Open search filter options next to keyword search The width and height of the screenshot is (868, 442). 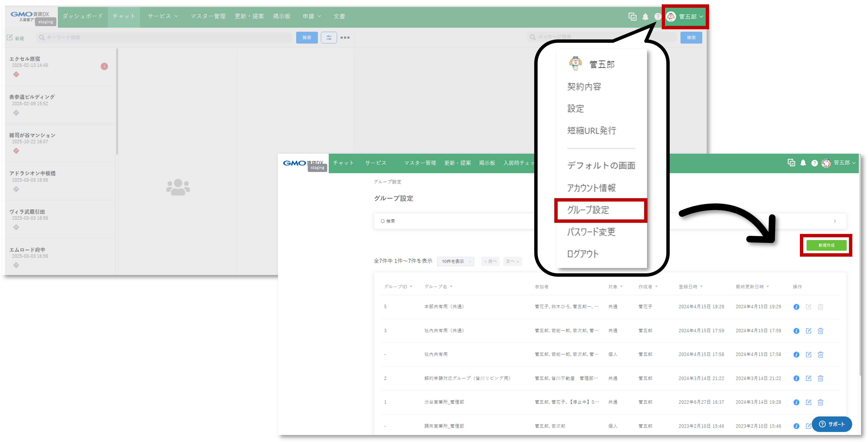pos(329,37)
